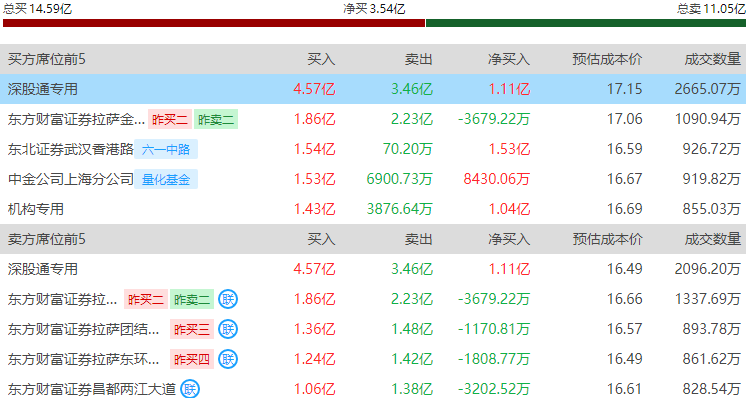Click 昨买二 tag in buyer section
The height and width of the screenshot is (398, 746).
(170, 119)
